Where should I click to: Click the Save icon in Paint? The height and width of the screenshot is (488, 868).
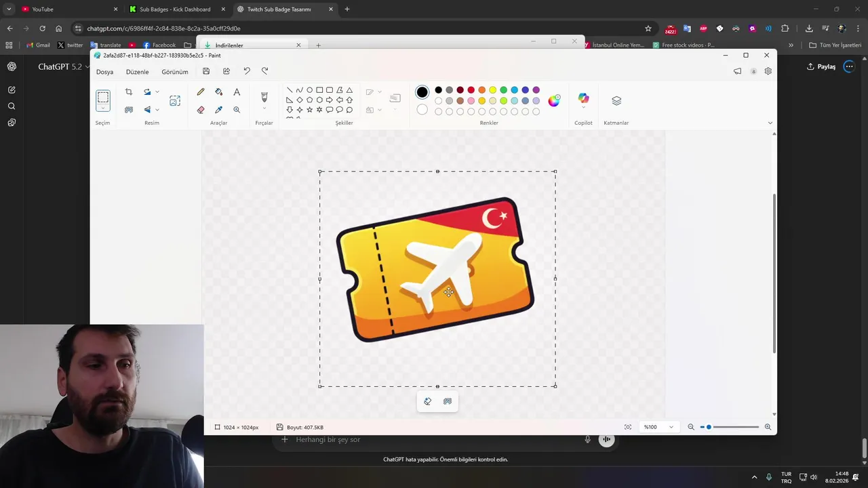point(206,71)
